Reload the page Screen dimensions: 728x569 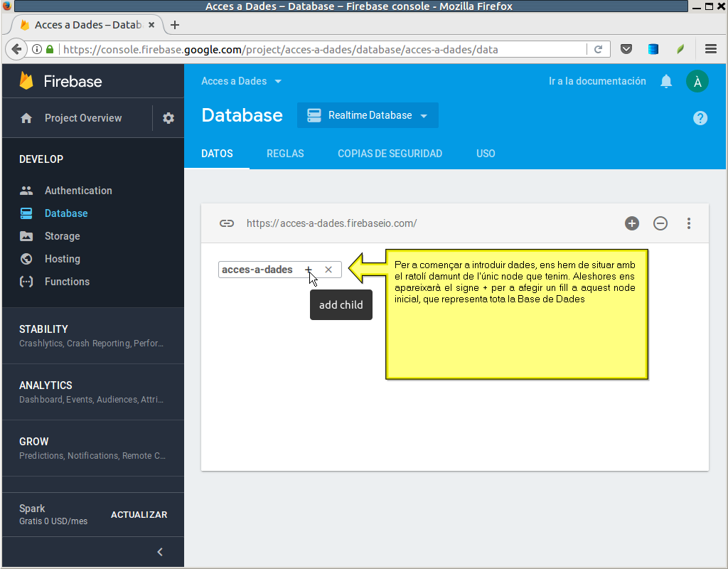(x=599, y=49)
